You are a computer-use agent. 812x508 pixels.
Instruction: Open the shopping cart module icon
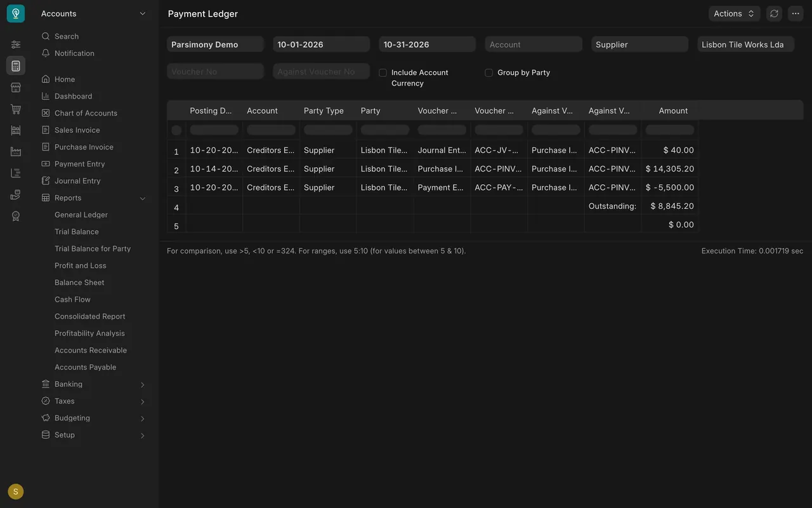pos(16,109)
